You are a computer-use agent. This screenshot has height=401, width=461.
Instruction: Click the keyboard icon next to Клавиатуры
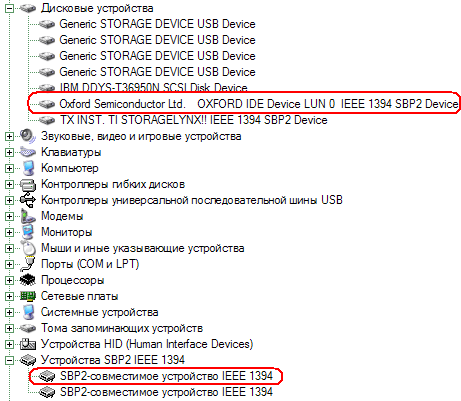coord(28,152)
